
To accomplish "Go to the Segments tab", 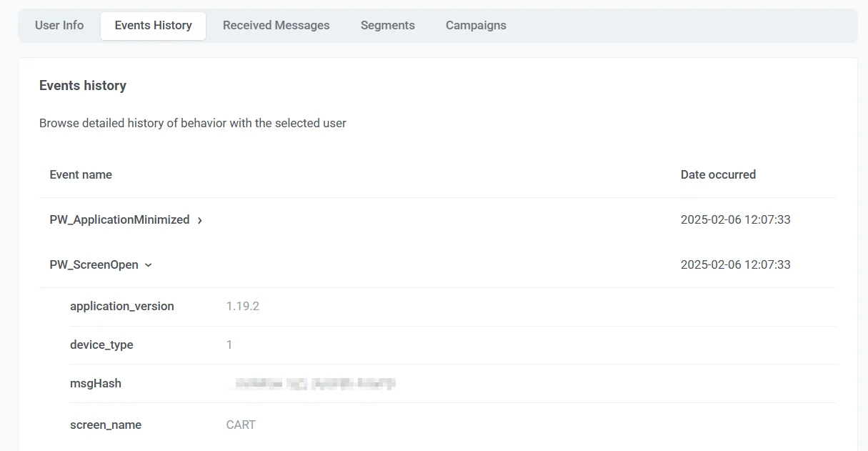I will coord(387,25).
